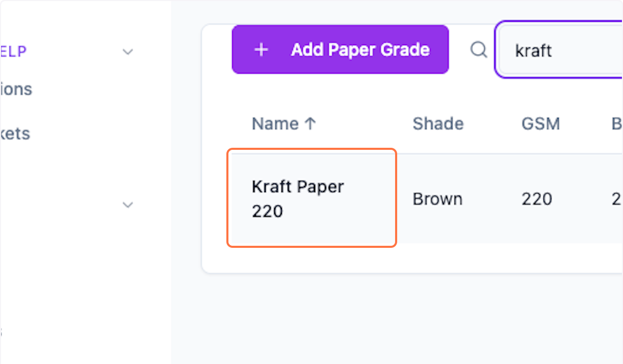Screen dimensions: 623x364
Task: Click the search icon left of the kraft field
Action: [478, 50]
